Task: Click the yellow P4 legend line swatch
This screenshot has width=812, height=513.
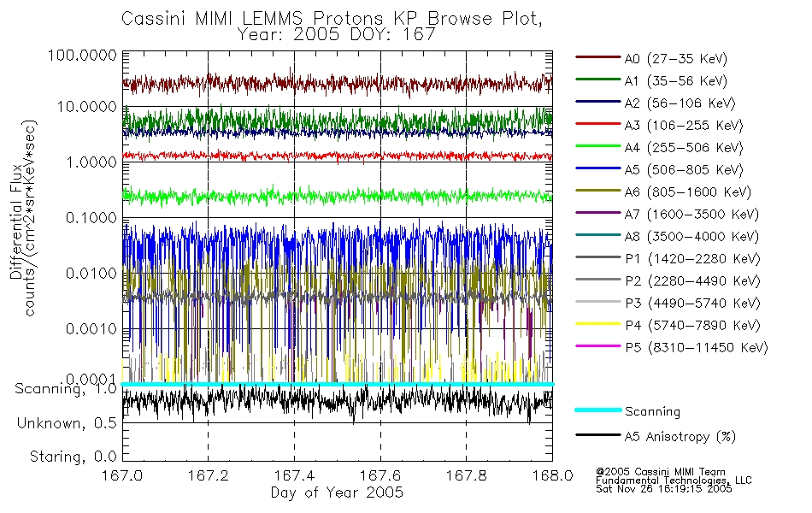Action: (598, 324)
